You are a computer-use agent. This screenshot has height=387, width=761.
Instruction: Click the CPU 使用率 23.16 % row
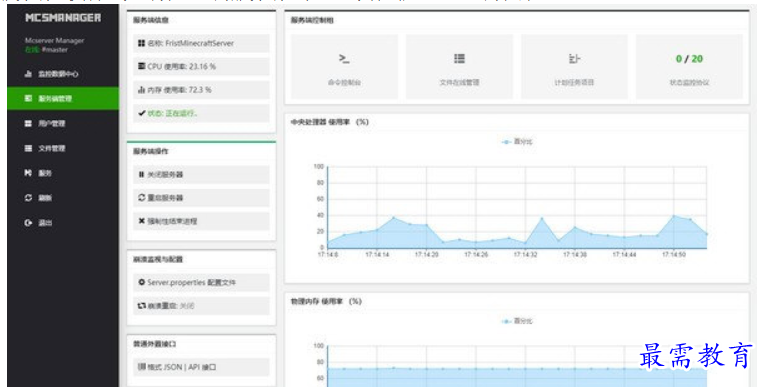[x=201, y=67]
